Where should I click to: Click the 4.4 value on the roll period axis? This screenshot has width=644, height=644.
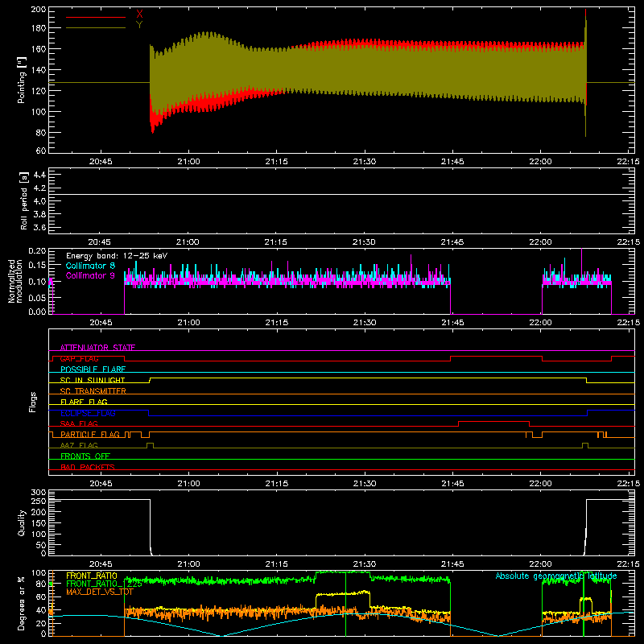39,175
